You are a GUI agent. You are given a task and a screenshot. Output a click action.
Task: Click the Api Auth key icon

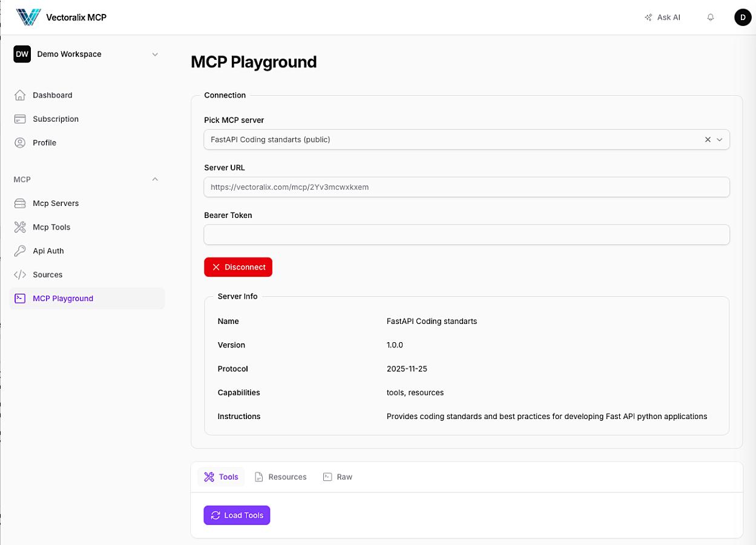click(20, 251)
